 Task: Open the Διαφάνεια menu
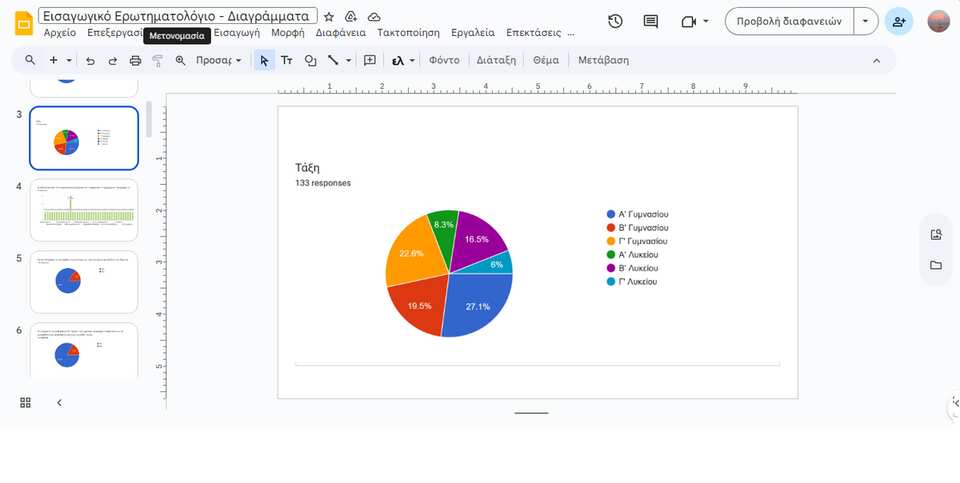pos(340,33)
